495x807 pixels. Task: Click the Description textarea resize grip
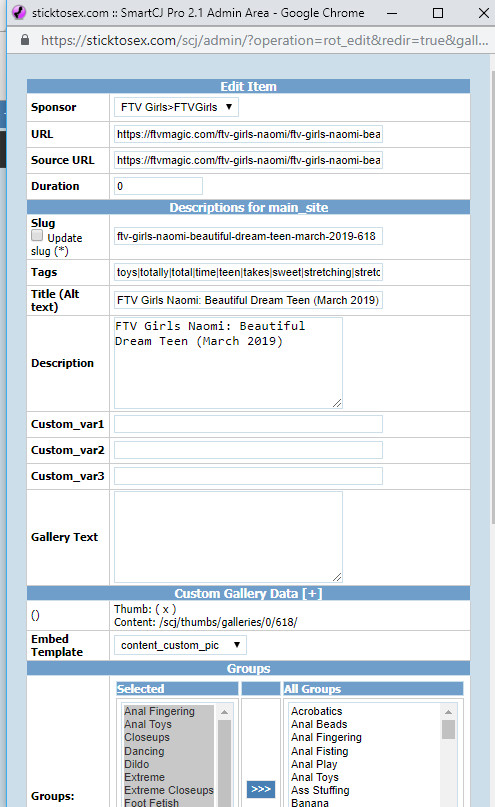tap(337, 403)
